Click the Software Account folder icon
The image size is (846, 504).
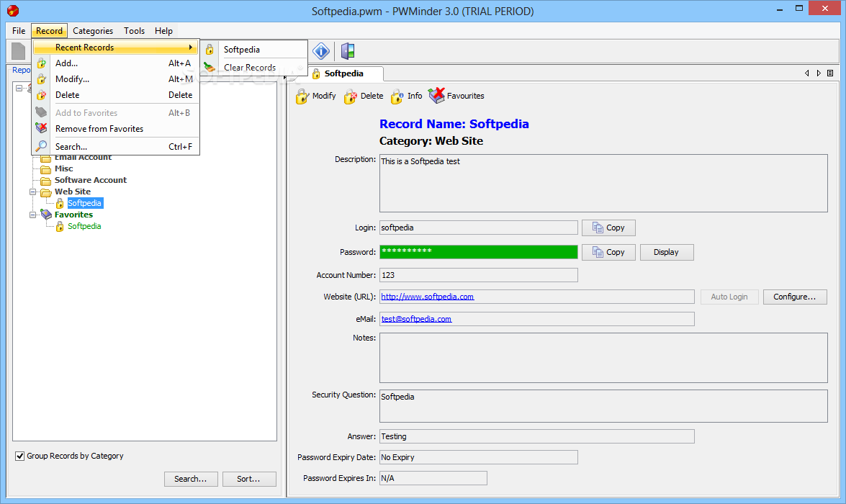point(46,181)
